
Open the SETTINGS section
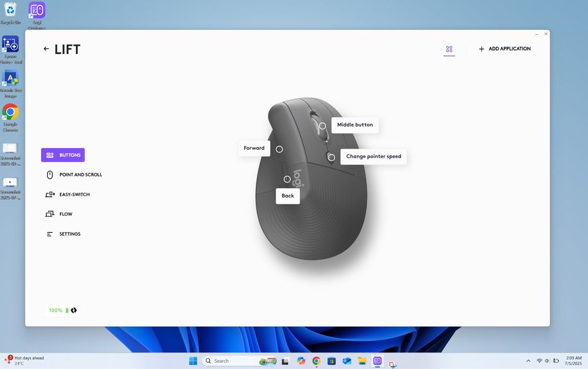coord(63,234)
